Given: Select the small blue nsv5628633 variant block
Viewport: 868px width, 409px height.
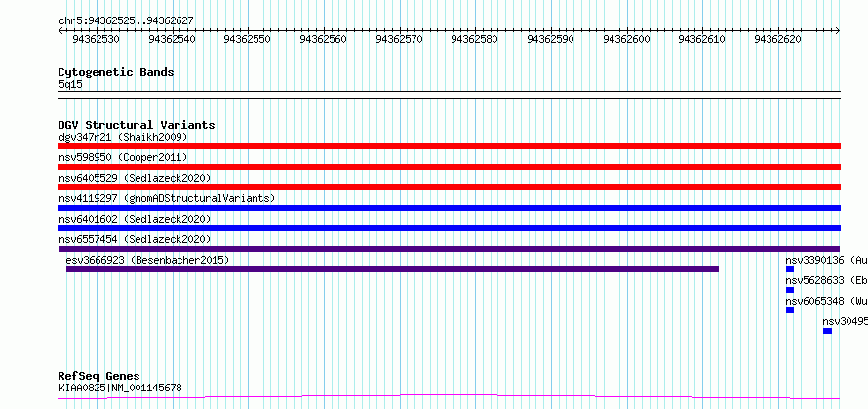Looking at the screenshot, I should (x=790, y=290).
